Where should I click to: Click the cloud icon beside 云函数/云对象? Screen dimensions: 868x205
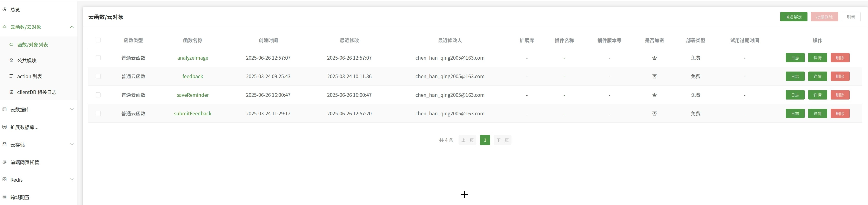(x=4, y=27)
